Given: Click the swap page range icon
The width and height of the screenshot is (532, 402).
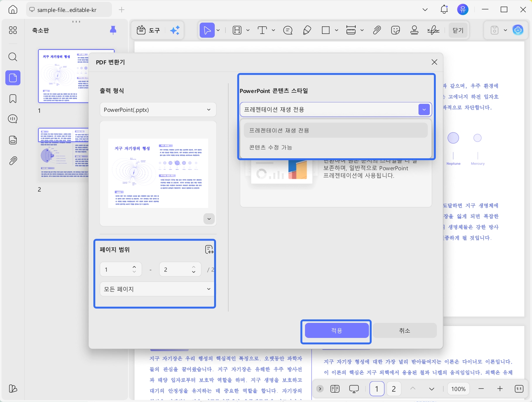Looking at the screenshot, I should (209, 250).
